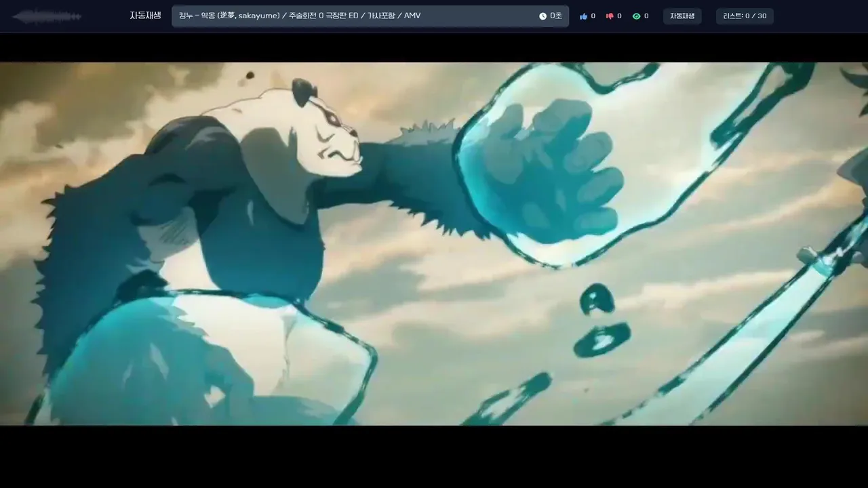Click the 0초 elapsed time text
Viewport: 868px width, 488px height.
pos(556,16)
